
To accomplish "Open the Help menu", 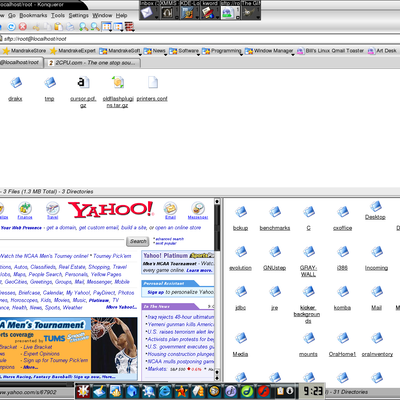I will pos(121,15).
